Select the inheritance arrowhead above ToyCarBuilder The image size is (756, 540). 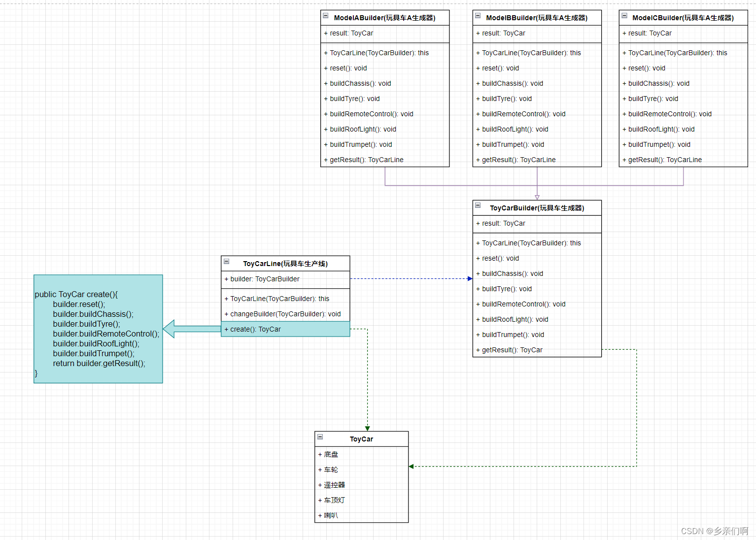coord(537,197)
